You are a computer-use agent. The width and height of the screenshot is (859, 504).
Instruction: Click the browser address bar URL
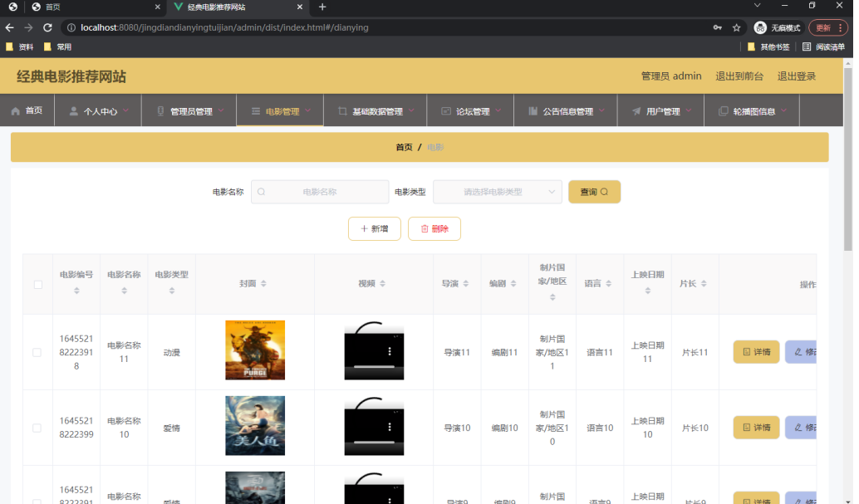(224, 27)
